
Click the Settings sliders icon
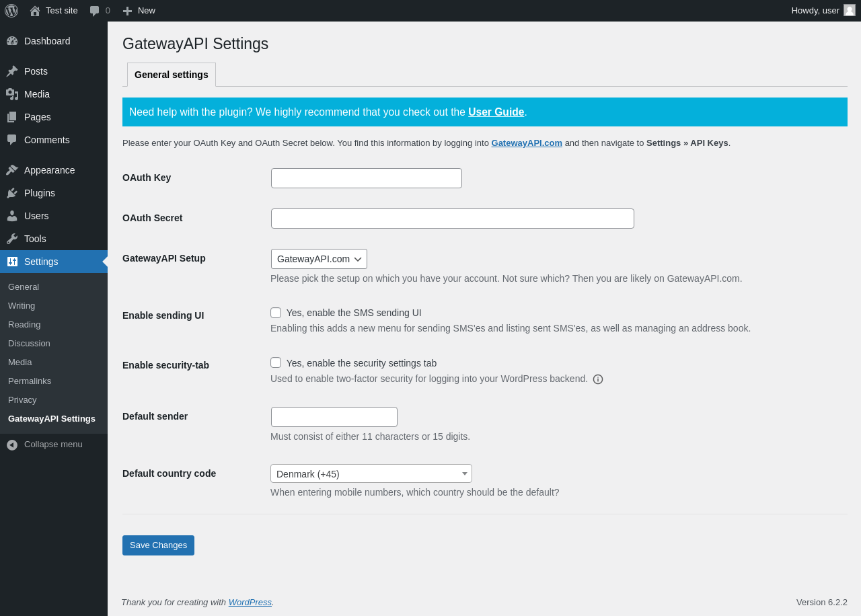[12, 262]
